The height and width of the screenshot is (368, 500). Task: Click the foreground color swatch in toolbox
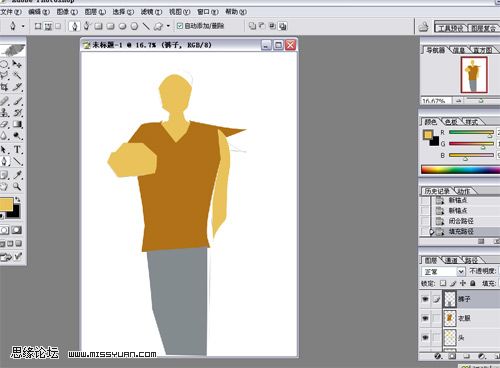(6, 204)
